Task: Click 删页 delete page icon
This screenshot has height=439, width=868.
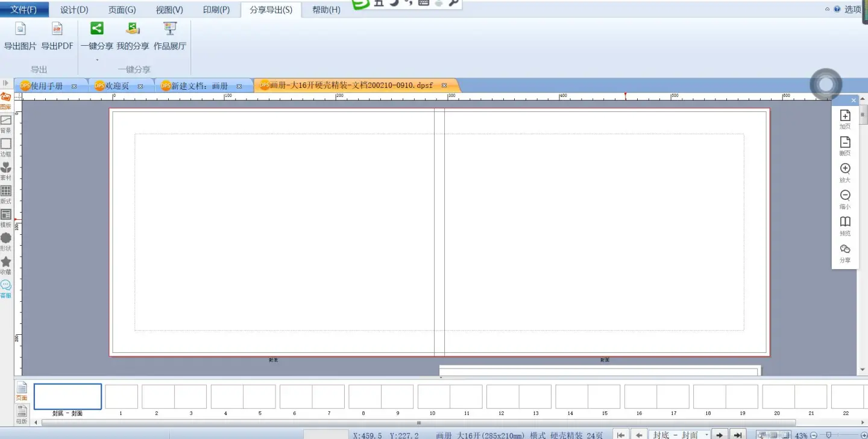Action: pos(845,146)
